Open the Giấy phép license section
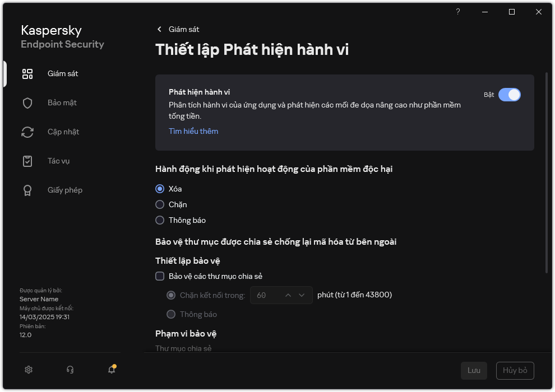The image size is (555, 392). coord(64,190)
